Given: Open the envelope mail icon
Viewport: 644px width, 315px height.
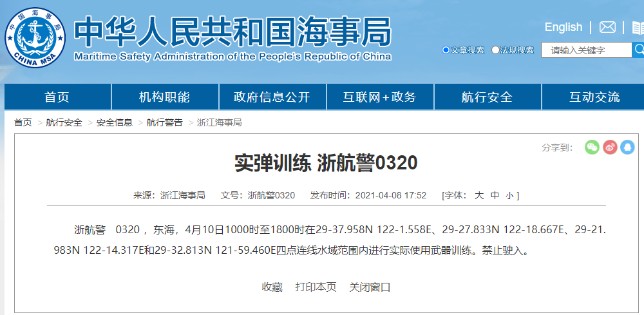Looking at the screenshot, I should click(x=607, y=28).
